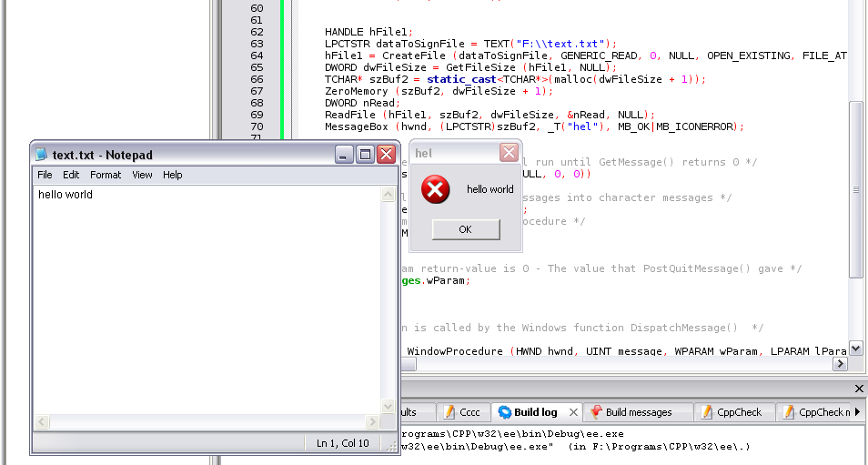This screenshot has width=868, height=465.
Task: Click the red error icon in dialog
Action: pos(437,189)
